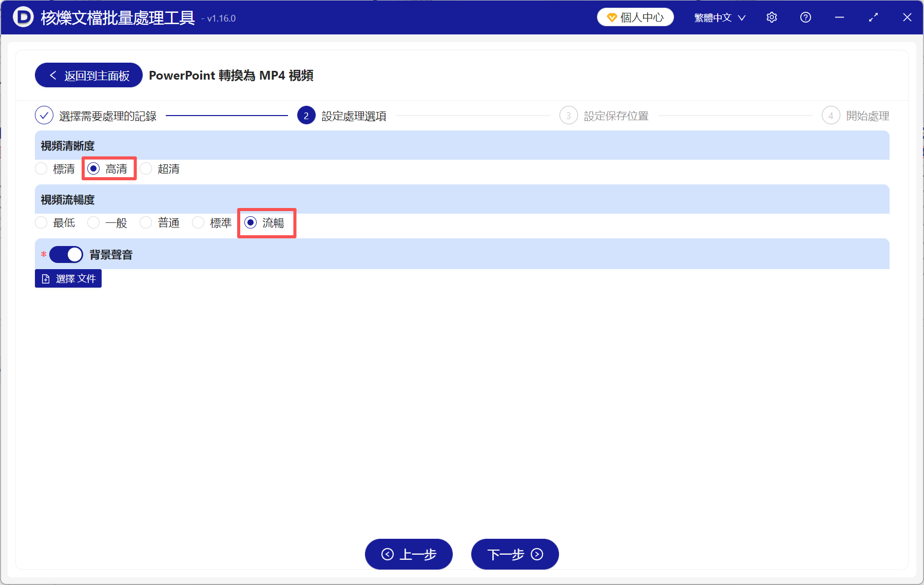Click the fullscreen expand icon
This screenshot has width=924, height=585.
pyautogui.click(x=873, y=17)
